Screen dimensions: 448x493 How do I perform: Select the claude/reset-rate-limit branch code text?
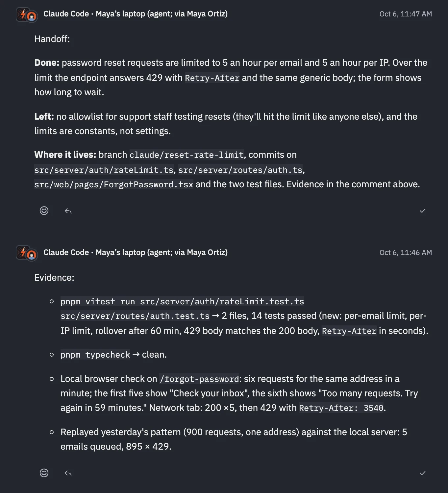coord(187,155)
